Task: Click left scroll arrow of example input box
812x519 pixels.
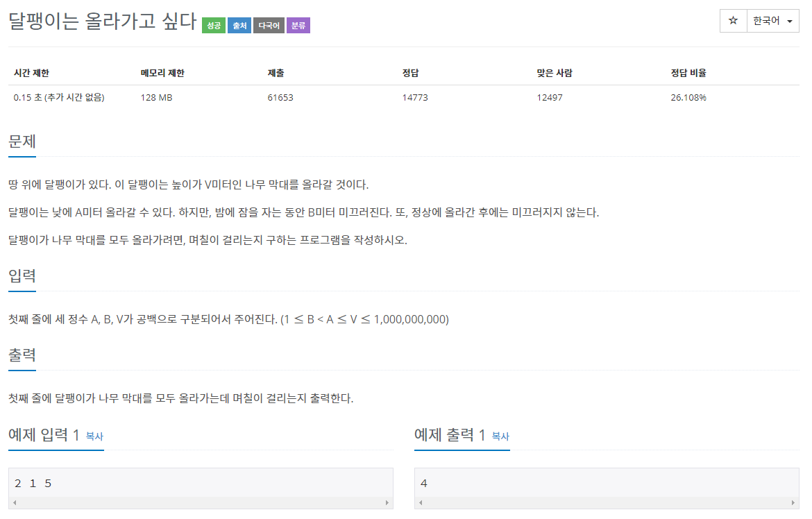Action: tap(15, 502)
